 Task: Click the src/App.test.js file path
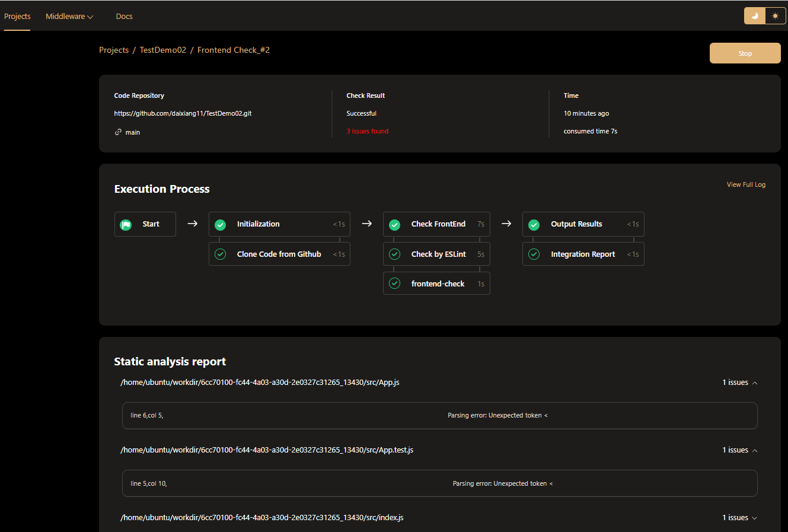coord(267,450)
